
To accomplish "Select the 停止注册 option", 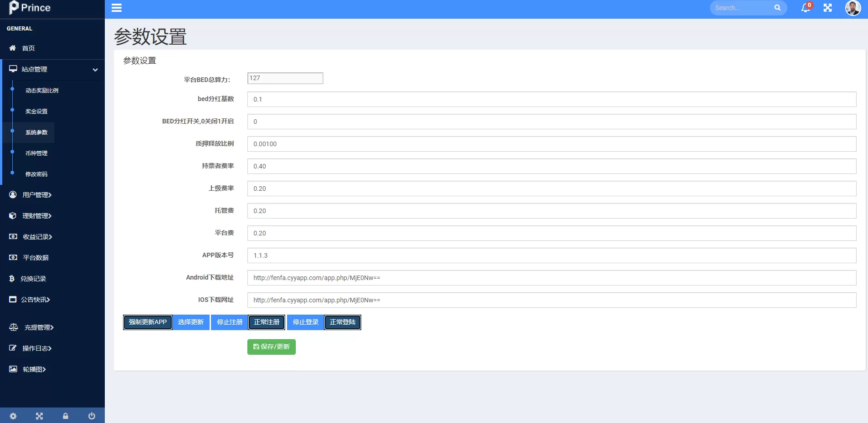I will click(230, 322).
